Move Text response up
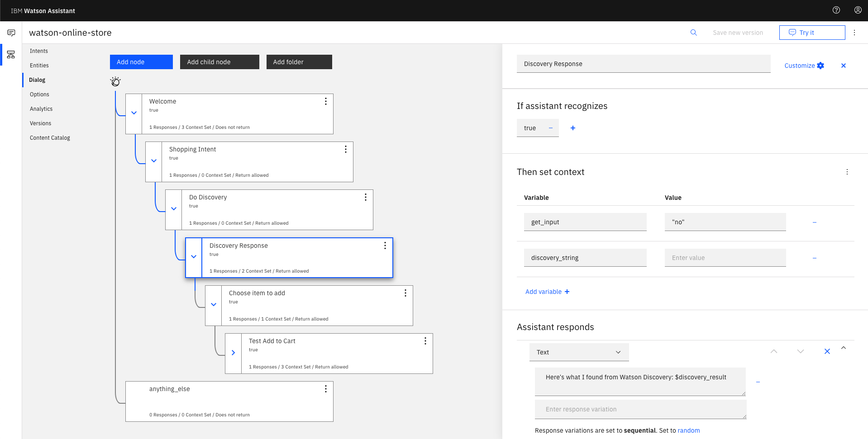This screenshot has height=439, width=868. [774, 351]
